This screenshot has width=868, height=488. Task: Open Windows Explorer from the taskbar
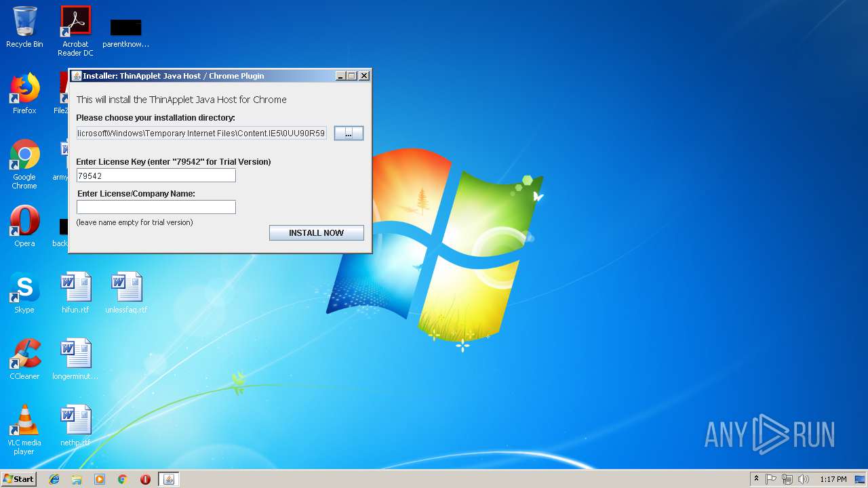point(77,479)
